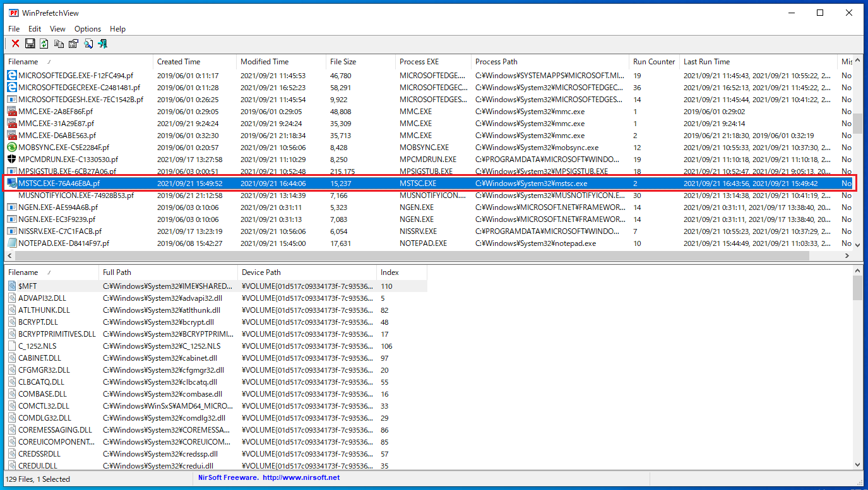Click lower pane scrollbar up arrow
The width and height of the screenshot is (868, 490).
[x=857, y=272]
